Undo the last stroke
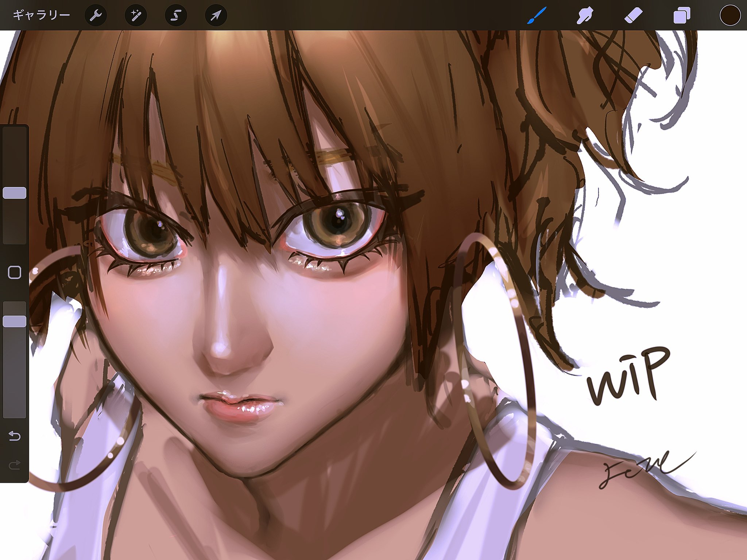 tap(15, 436)
